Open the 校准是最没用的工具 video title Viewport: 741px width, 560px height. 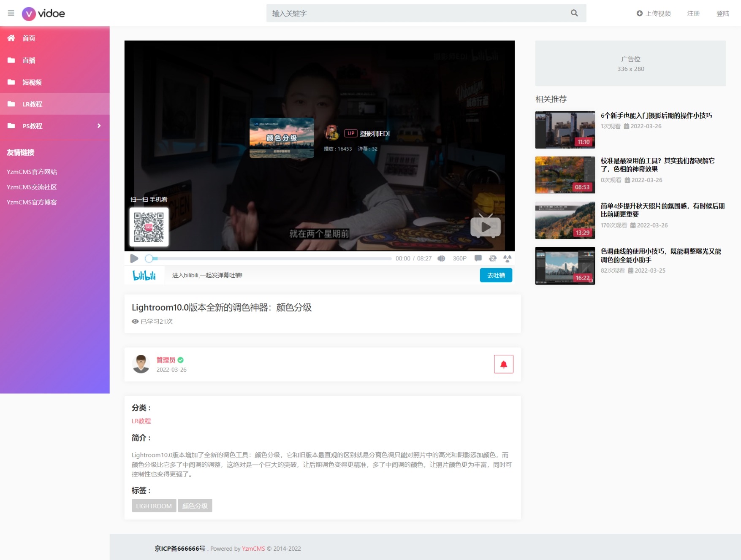658,165
